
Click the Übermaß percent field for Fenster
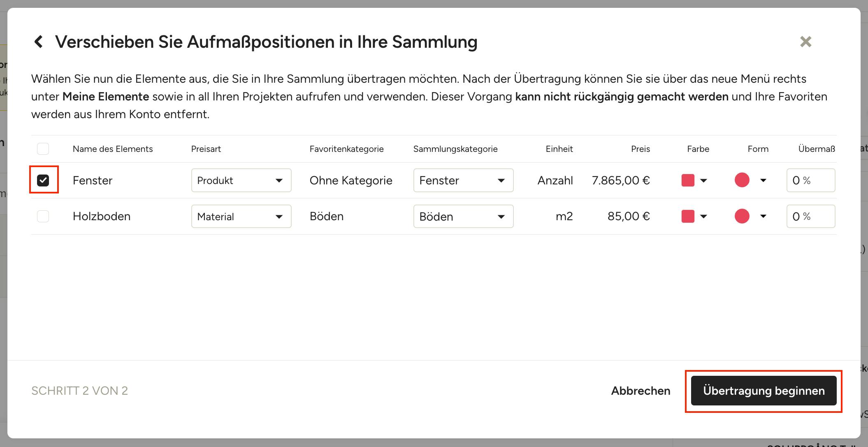tap(811, 180)
